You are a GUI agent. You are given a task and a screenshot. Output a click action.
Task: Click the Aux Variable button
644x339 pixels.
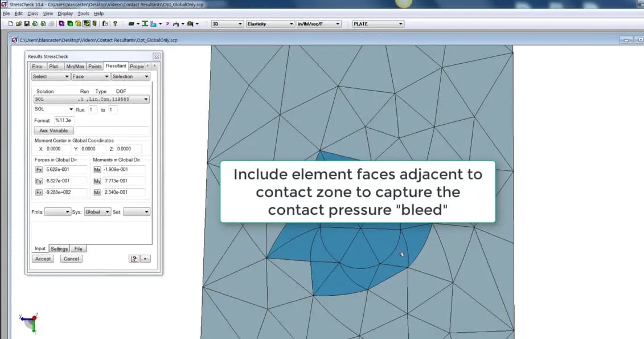[x=53, y=130]
